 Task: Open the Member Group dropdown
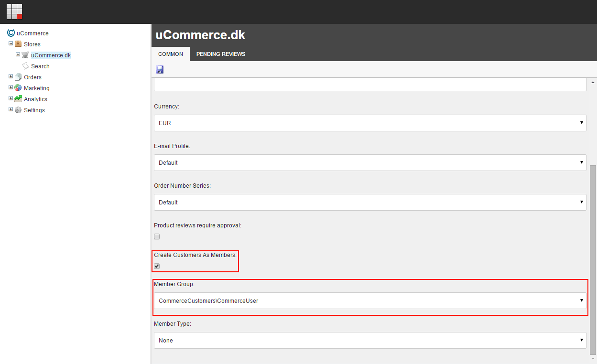pyautogui.click(x=370, y=300)
